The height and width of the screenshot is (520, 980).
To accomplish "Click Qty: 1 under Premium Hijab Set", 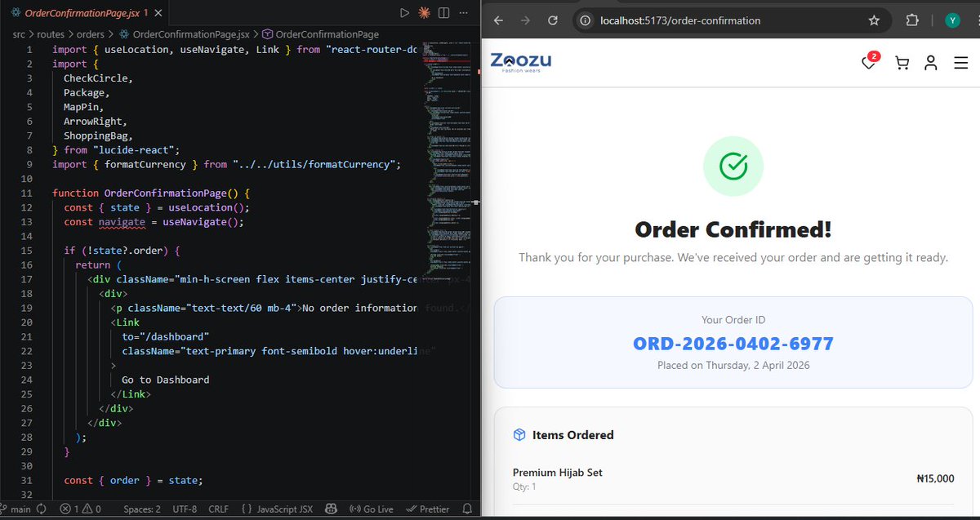I will pos(524,487).
